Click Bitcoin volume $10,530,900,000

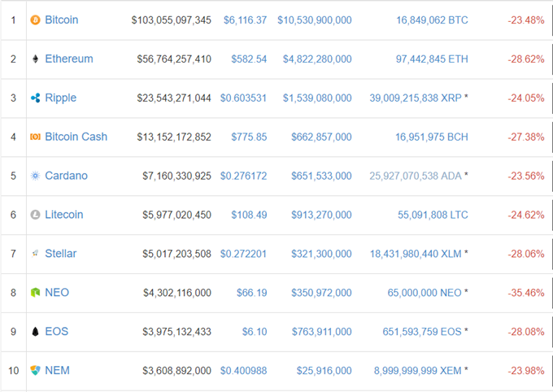315,20
